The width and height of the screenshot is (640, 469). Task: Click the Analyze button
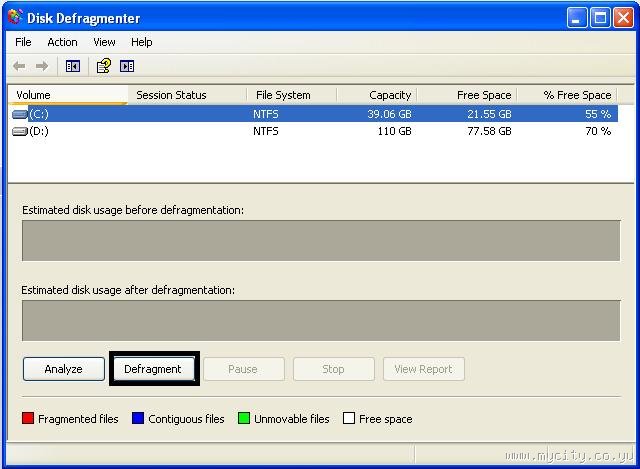(x=64, y=369)
